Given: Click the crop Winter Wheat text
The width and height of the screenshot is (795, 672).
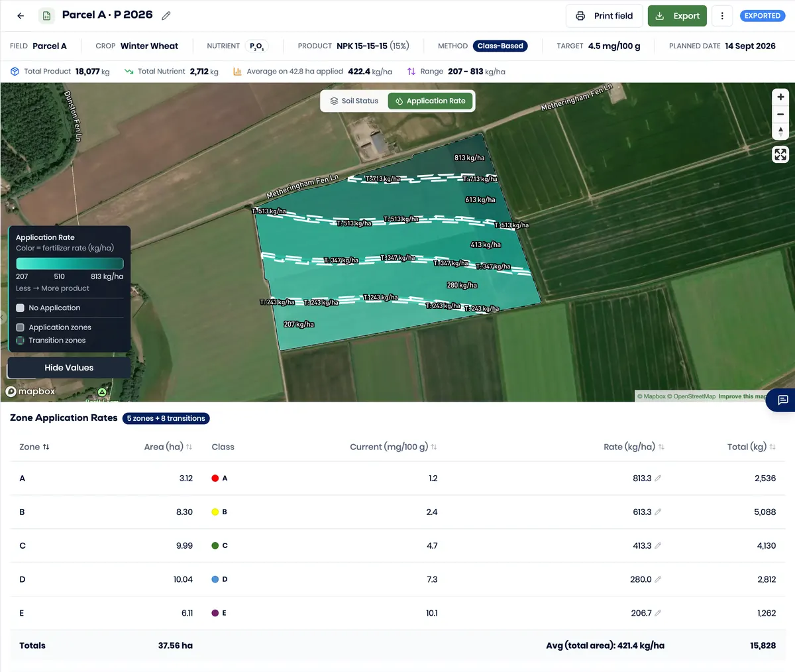Looking at the screenshot, I should click(149, 46).
